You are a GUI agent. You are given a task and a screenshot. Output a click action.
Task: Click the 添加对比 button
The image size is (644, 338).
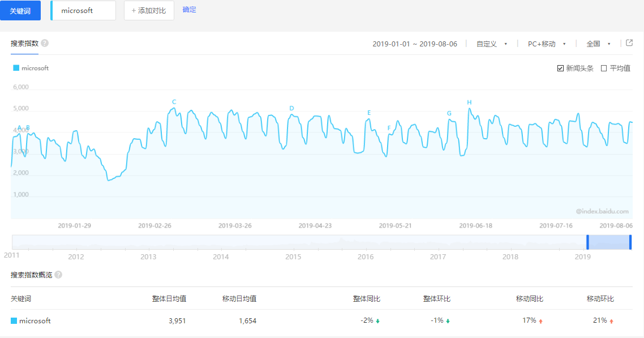click(149, 10)
